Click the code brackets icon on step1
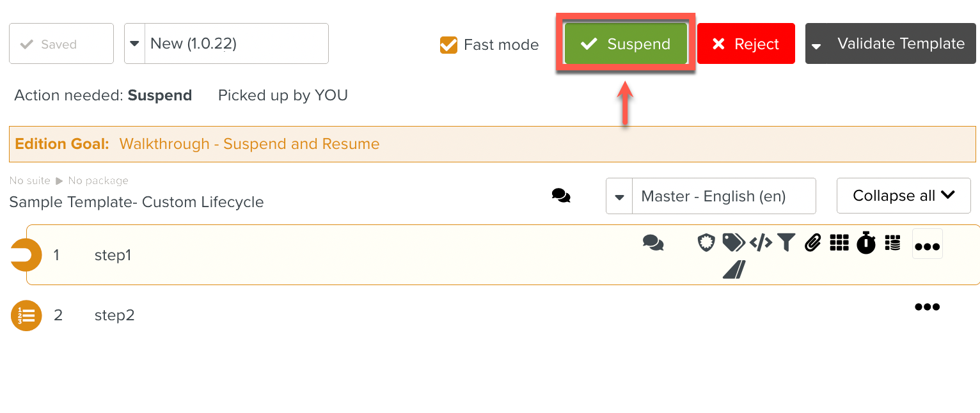The width and height of the screenshot is (980, 413). pyautogui.click(x=761, y=243)
